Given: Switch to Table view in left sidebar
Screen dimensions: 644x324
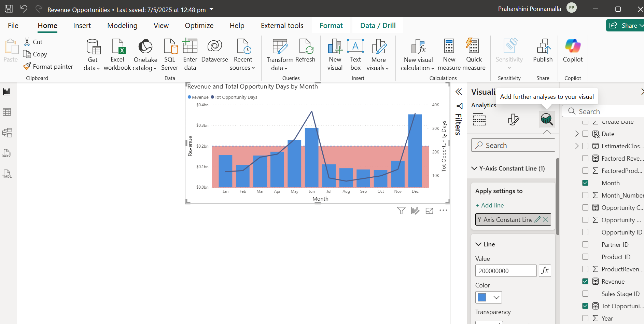Looking at the screenshot, I should (x=7, y=112).
